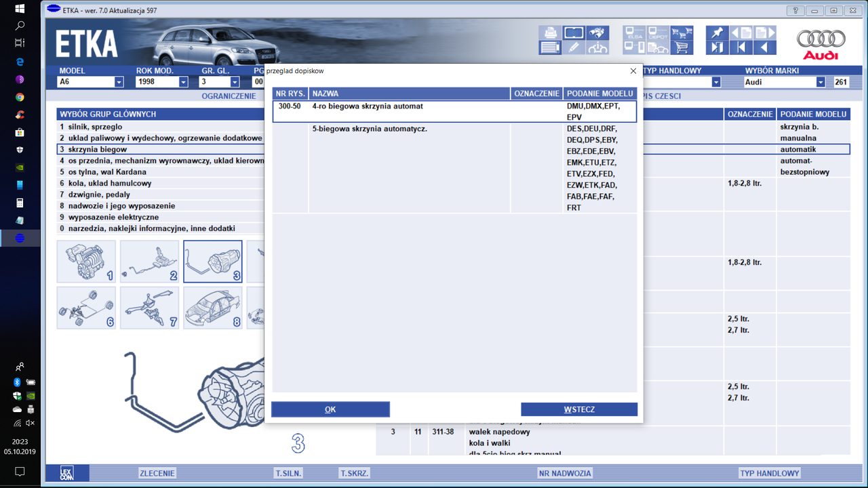The height and width of the screenshot is (488, 868).
Task: Click the DEPOT link icon
Action: 658,33
